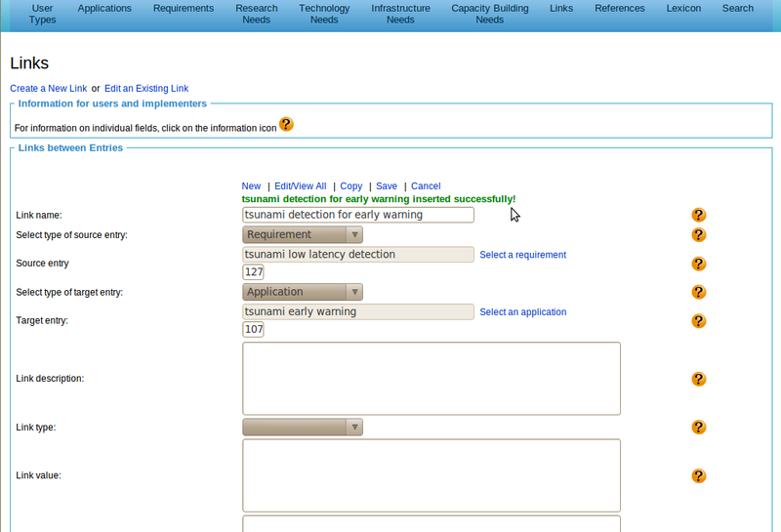Viewport: 781px width, 532px height.
Task: Click help icon beside Link value
Action: tap(698, 475)
